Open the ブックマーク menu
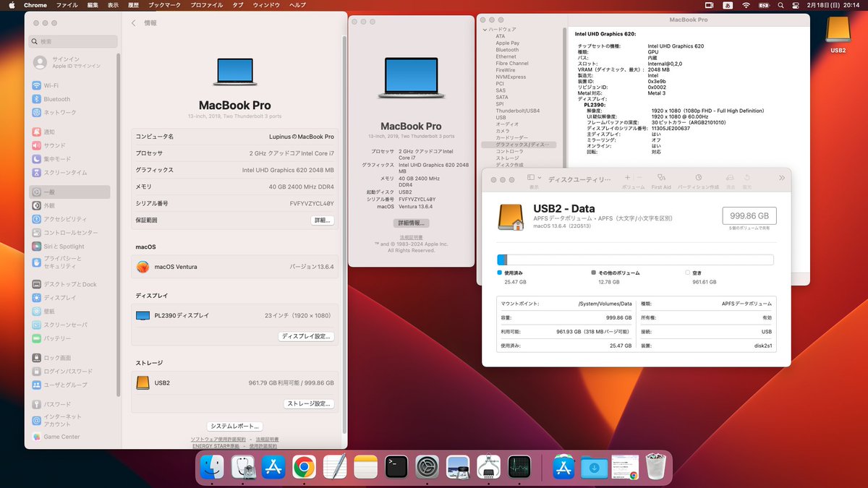 tap(165, 5)
